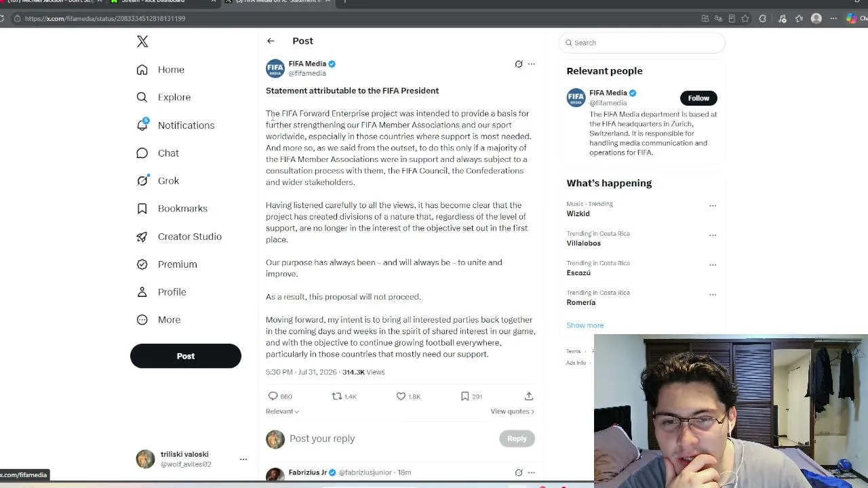Open Notifications bell icon
Viewport: 868px width, 488px height.
click(x=142, y=125)
